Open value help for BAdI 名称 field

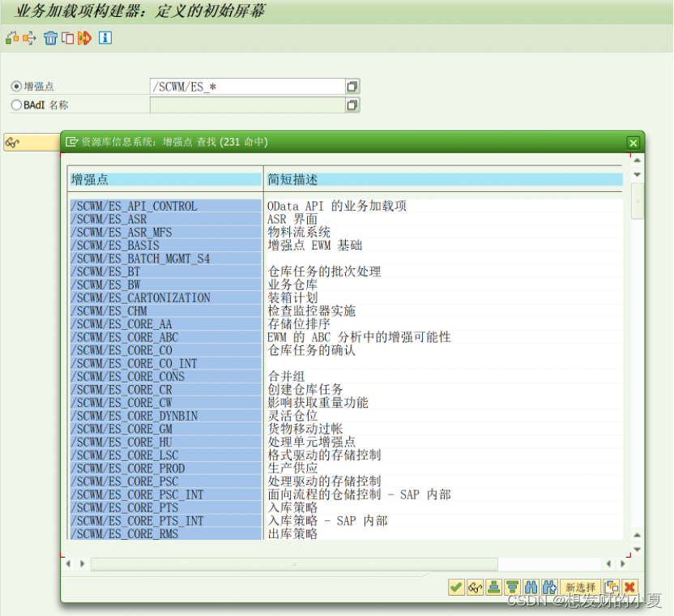click(352, 105)
